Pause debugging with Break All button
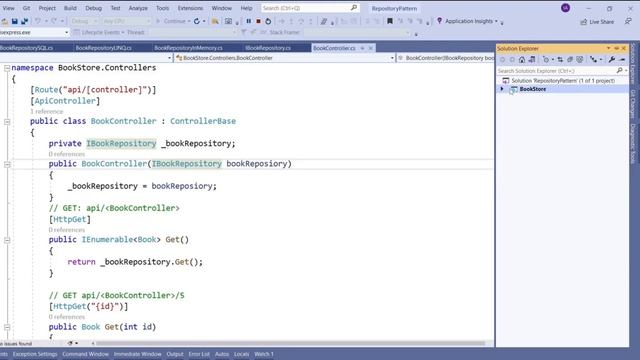Screen dimensions: 640x360 249,21
